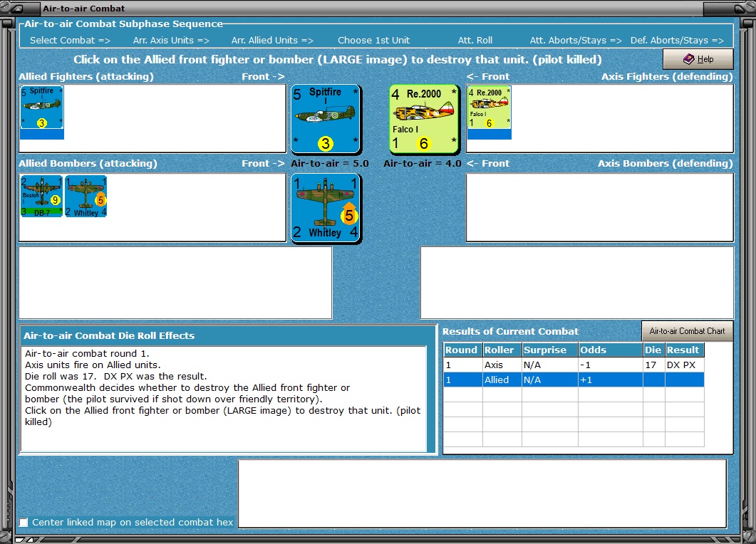Screen dimensions: 756x544
Task: Click the large Whitley front bomber counter
Action: (326, 208)
